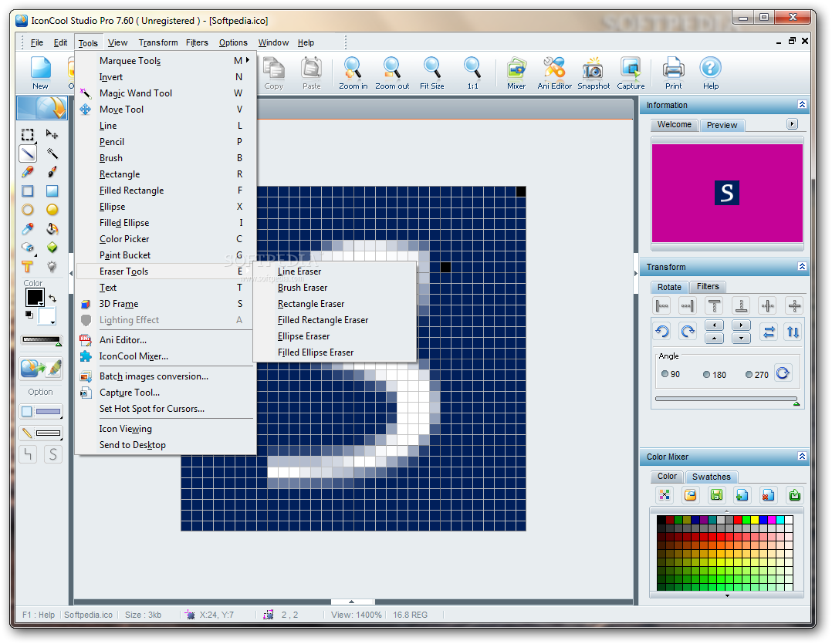
Task: Click the 1:1 zoom toolbar icon
Action: coord(472,73)
